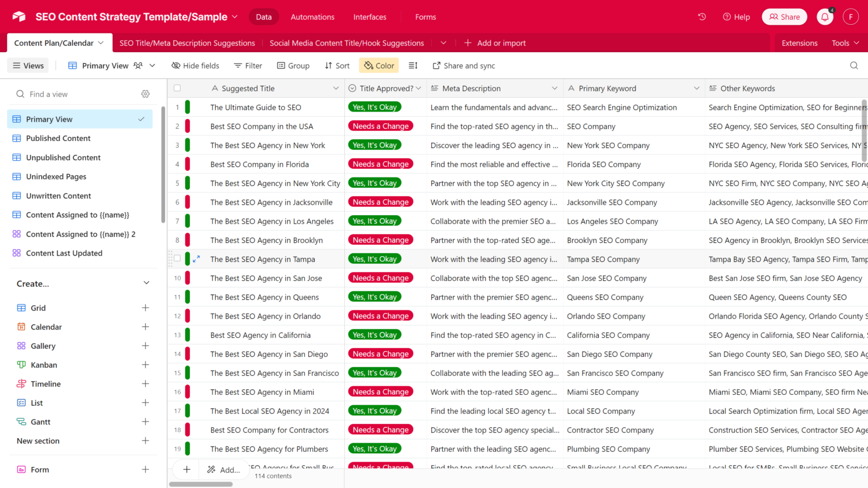The height and width of the screenshot is (488, 868).
Task: Switch to the Automations tab
Action: click(312, 17)
